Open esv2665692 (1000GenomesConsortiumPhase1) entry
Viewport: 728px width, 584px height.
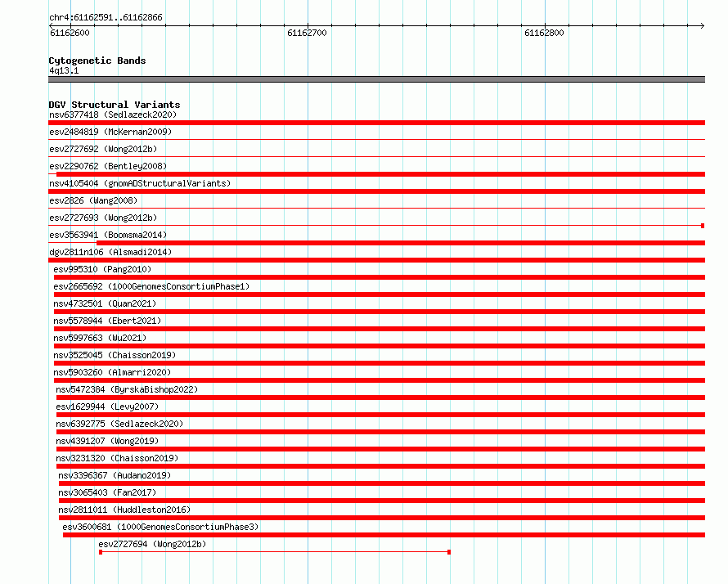tap(151, 286)
